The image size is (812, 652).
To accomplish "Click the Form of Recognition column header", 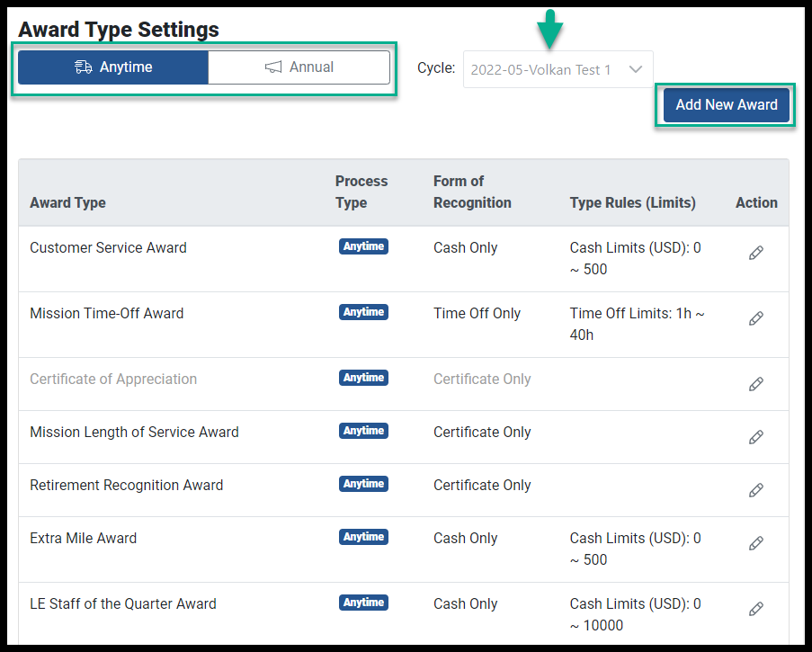I will (x=472, y=192).
